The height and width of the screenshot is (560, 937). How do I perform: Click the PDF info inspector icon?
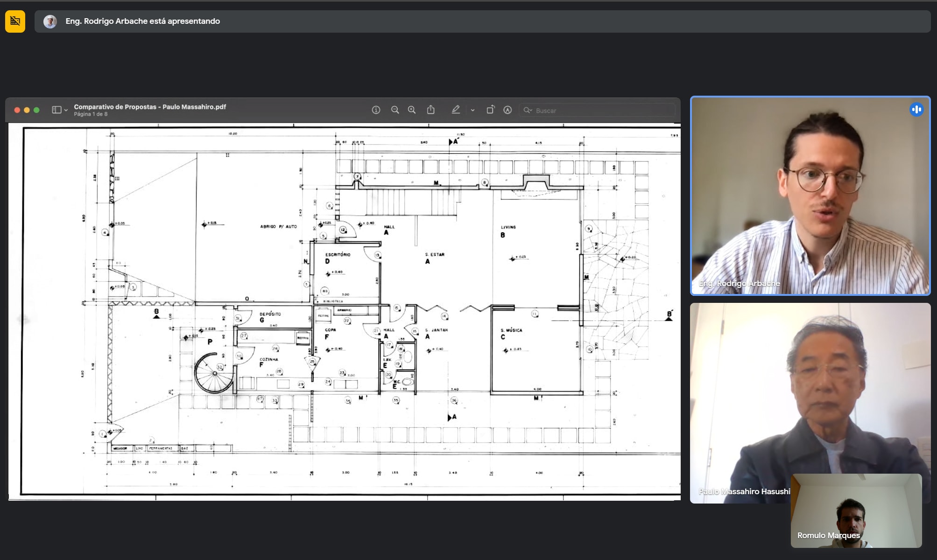[x=376, y=110]
